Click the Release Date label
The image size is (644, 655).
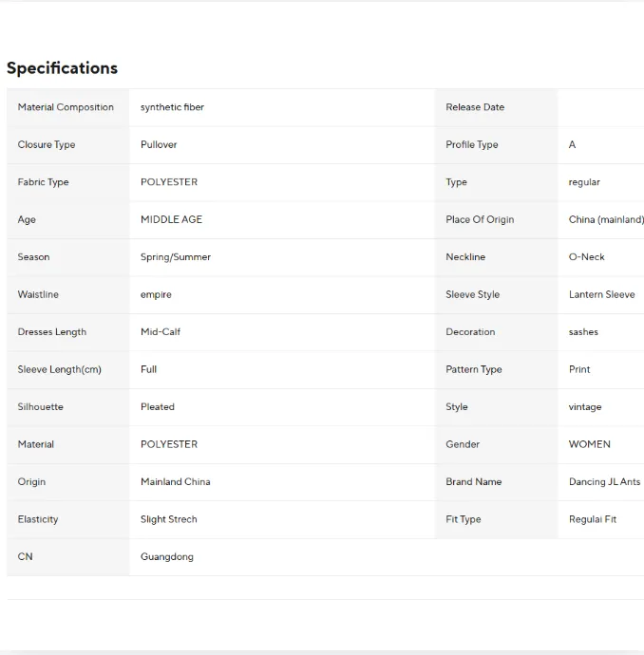475,107
